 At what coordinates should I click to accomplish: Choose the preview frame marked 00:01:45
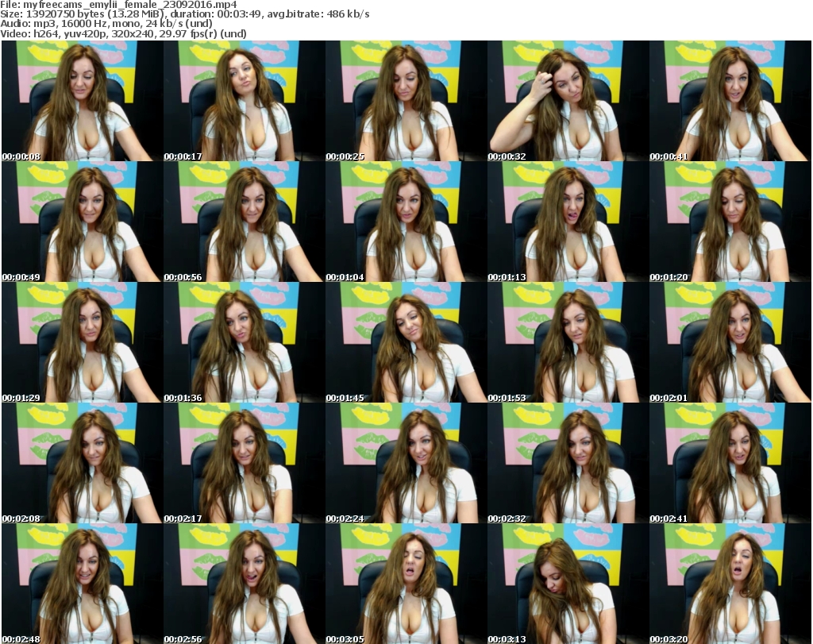406,343
